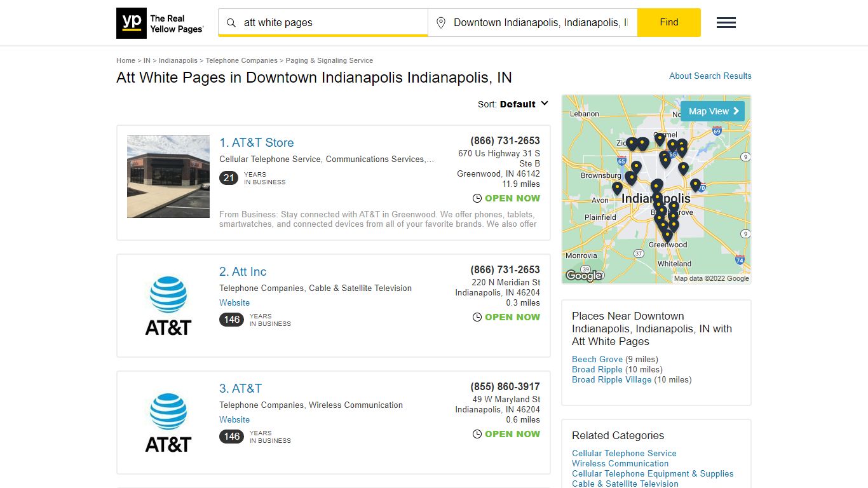This screenshot has width=868, height=488.
Task: Click Cellular Telephone Service in AT&T Store listing
Action: tap(270, 159)
